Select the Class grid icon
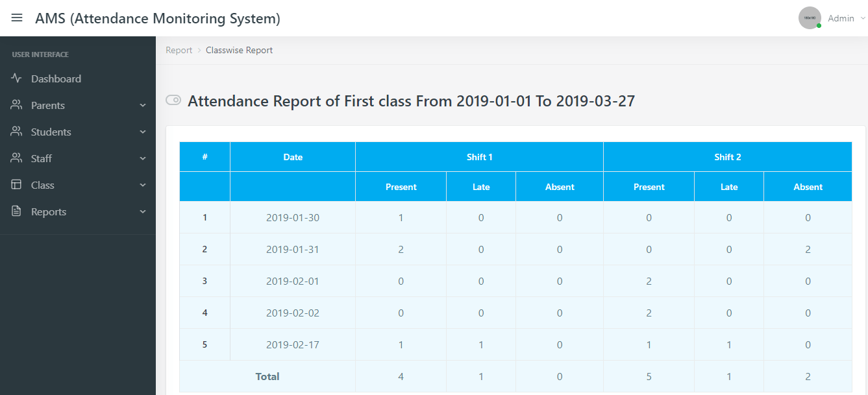The width and height of the screenshot is (868, 395). 16,184
